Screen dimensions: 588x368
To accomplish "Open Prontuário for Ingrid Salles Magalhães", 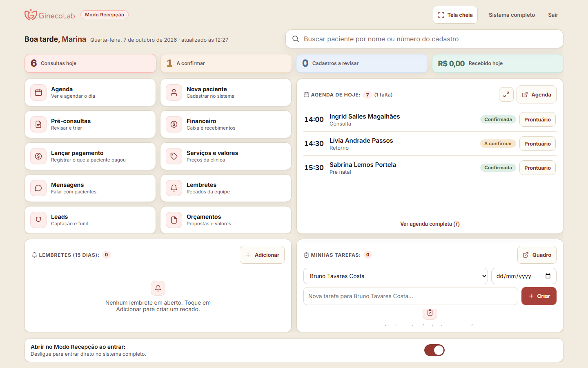I will click(537, 119).
